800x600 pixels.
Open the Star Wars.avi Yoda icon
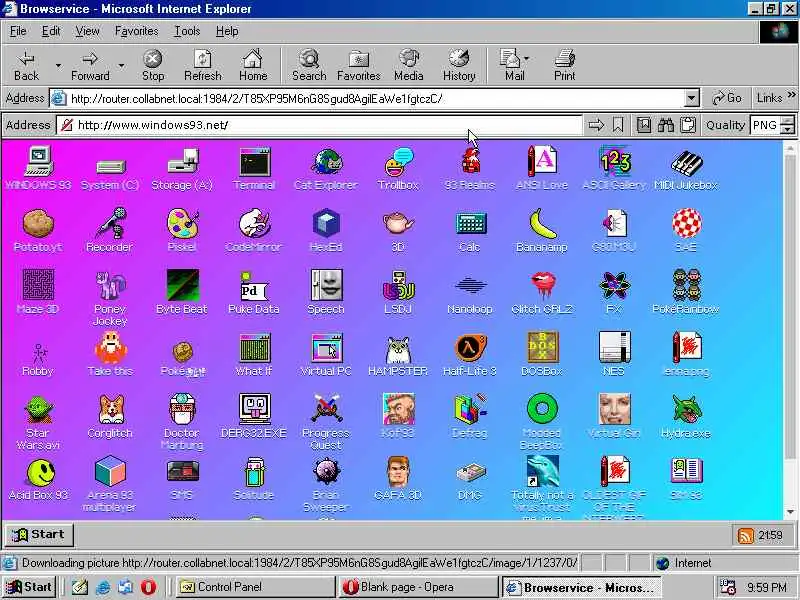point(38,422)
